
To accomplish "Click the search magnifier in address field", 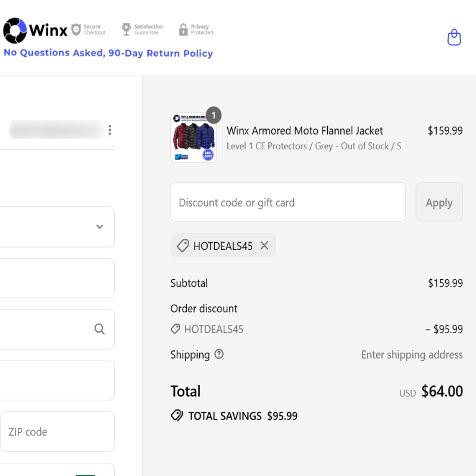I will (99, 329).
